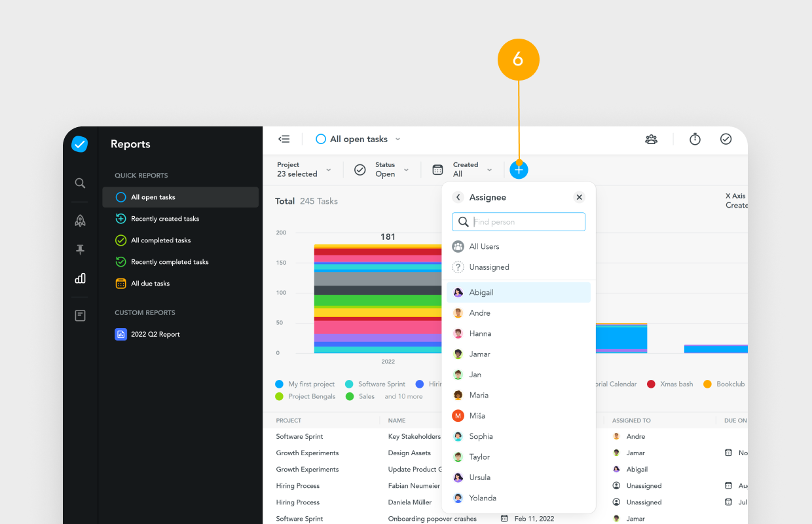Screen dimensions: 812x524
Task: Click the blue plus add filter button
Action: [519, 170]
